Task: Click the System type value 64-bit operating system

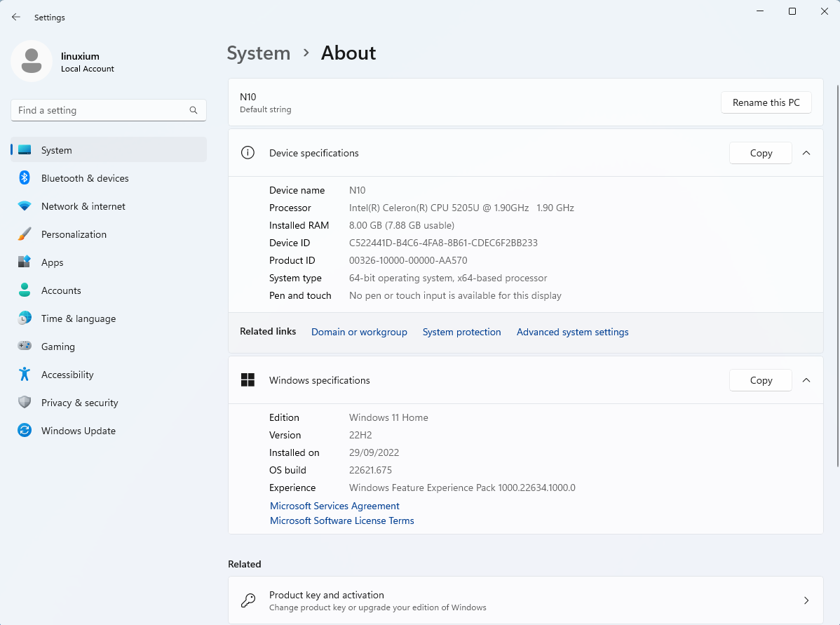Action: [448, 278]
